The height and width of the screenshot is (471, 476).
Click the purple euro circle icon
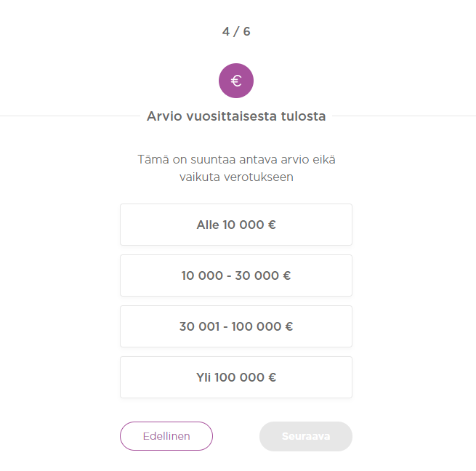[x=236, y=81]
